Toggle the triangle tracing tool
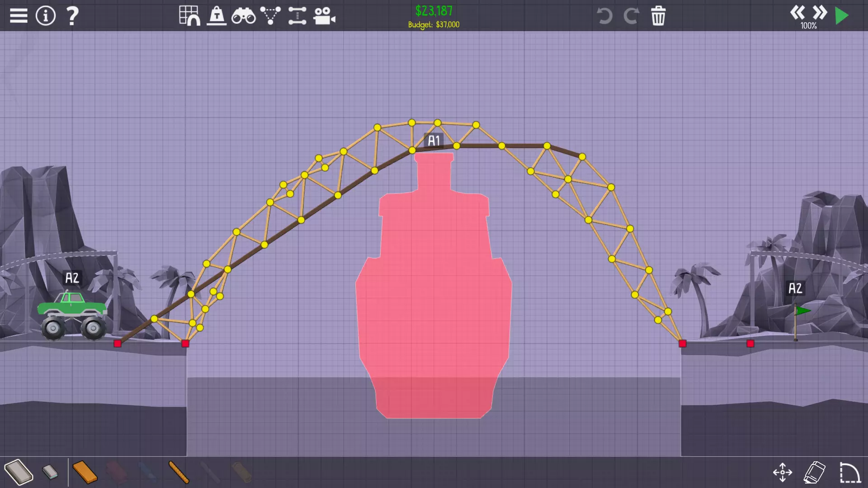Image resolution: width=868 pixels, height=488 pixels. pos(270,16)
